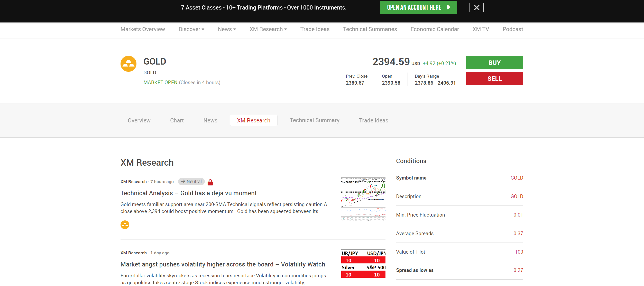Open article 'Gold has a deja vu moment'
This screenshot has height=286, width=644.
point(188,193)
